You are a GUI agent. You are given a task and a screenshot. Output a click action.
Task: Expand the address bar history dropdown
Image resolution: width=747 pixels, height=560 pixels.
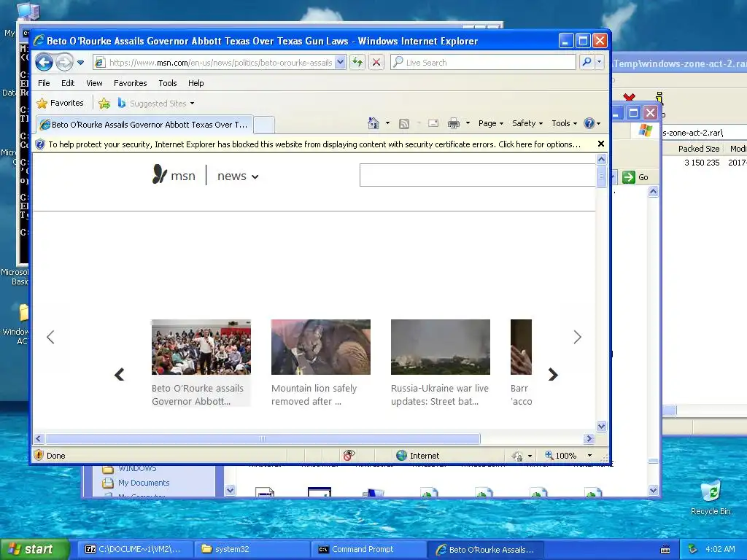340,63
